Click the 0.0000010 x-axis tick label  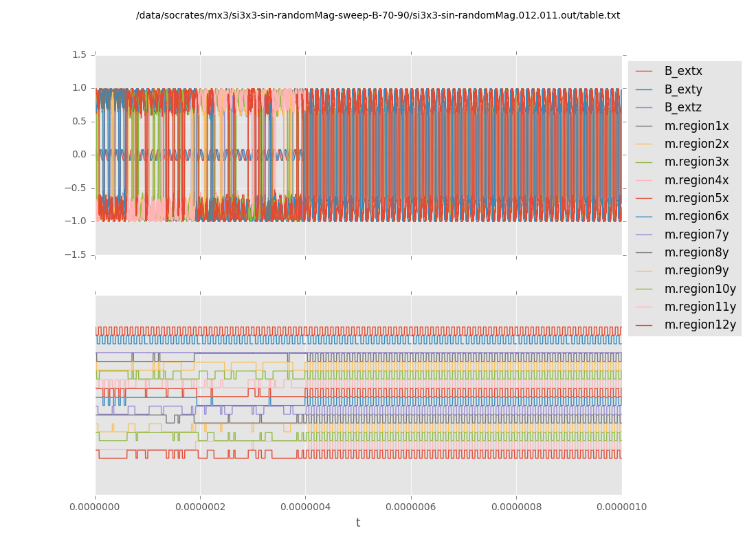621,507
